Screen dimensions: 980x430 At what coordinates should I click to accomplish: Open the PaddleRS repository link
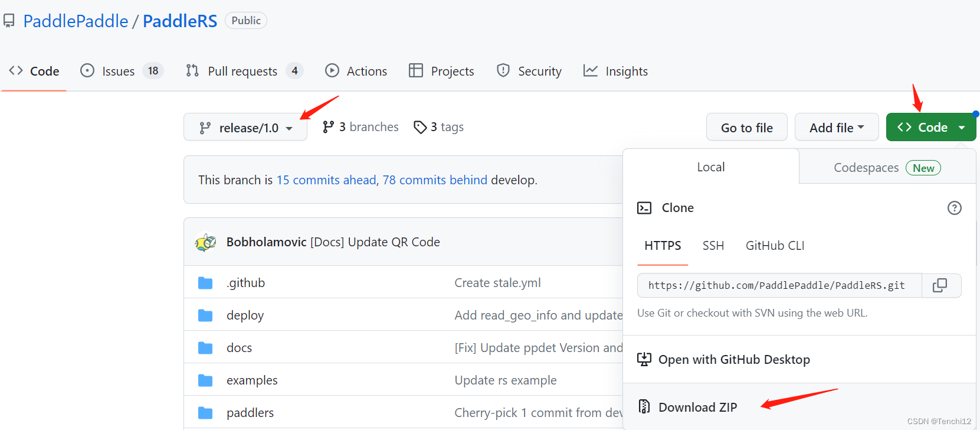point(180,21)
